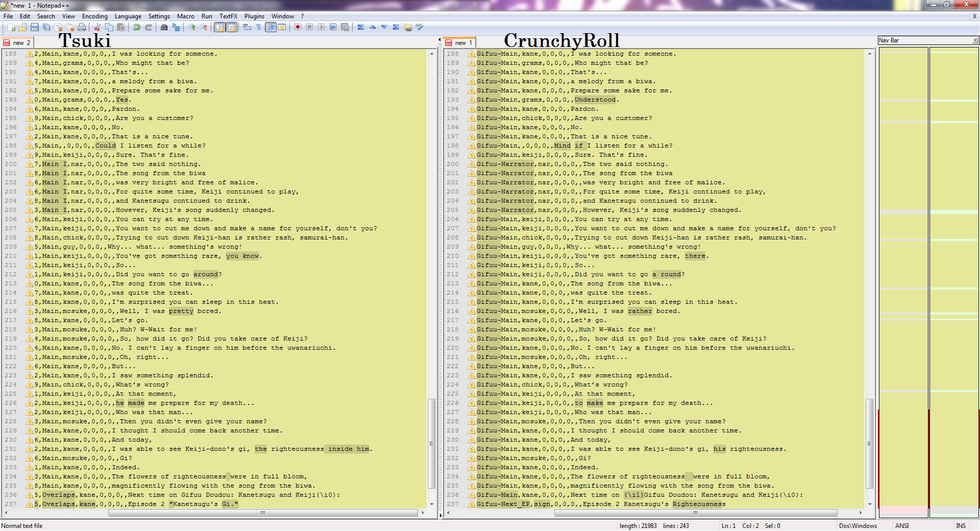Click the Copy toolbar icon
The width and height of the screenshot is (980, 531).
click(x=109, y=27)
